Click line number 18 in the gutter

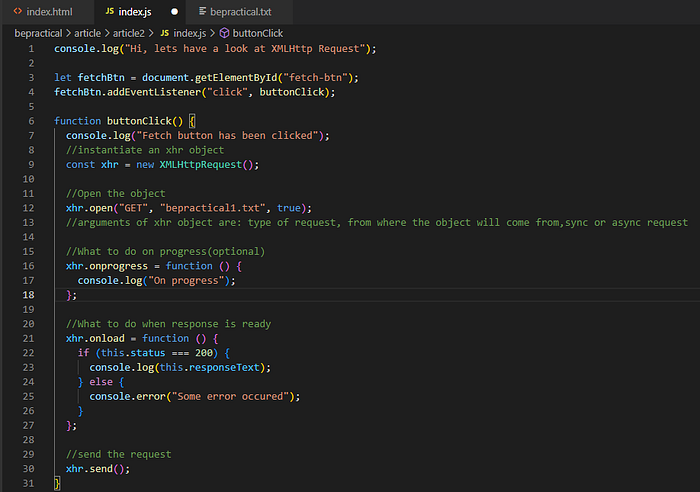point(29,295)
